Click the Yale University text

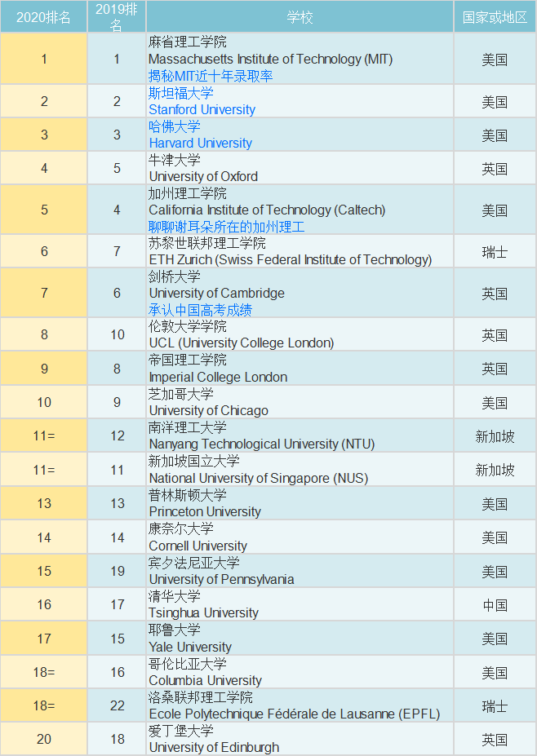click(x=190, y=647)
